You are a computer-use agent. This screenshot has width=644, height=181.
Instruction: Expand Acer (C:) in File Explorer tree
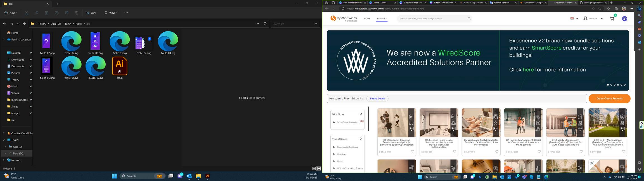click(5, 147)
